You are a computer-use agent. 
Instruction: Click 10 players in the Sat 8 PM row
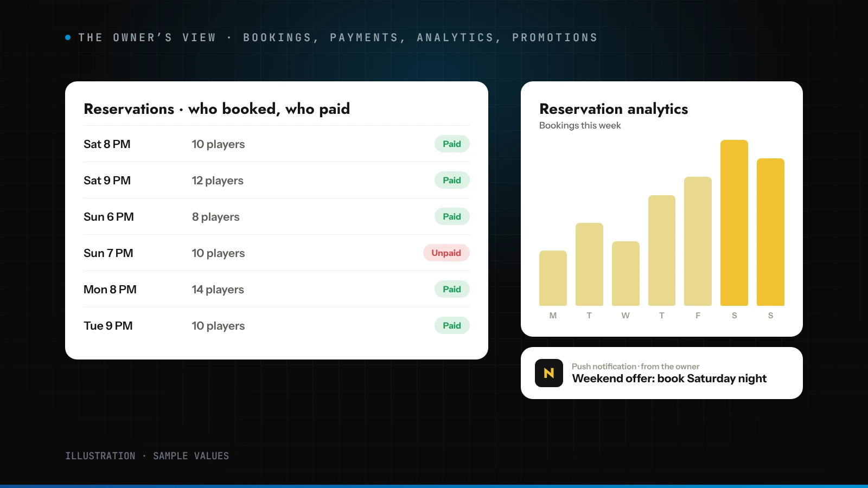(x=218, y=144)
